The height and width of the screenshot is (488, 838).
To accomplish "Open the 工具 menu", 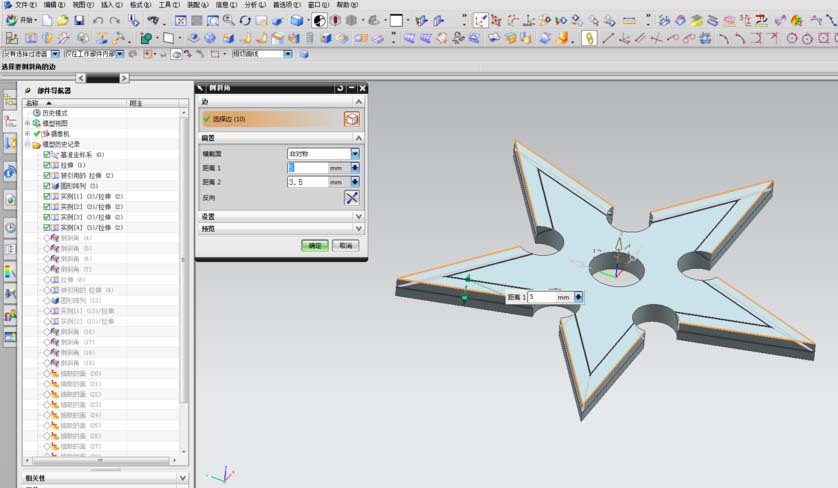I will [x=169, y=5].
